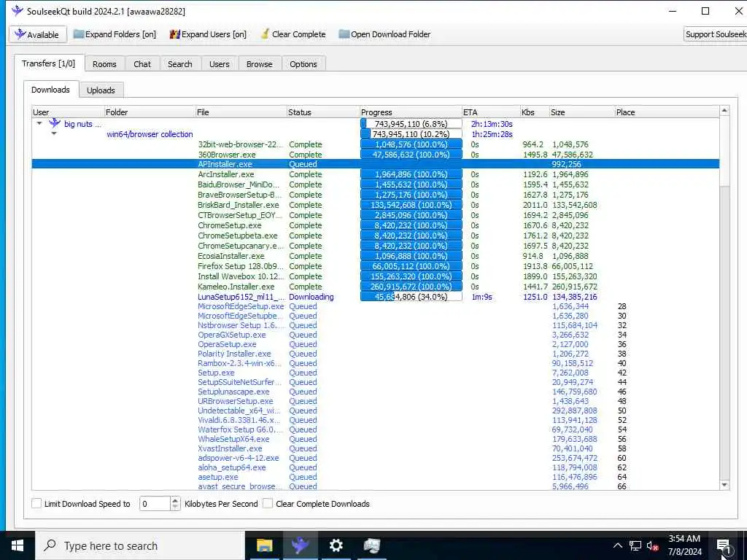Open the Users tab
The height and width of the screenshot is (560, 747).
click(x=219, y=64)
